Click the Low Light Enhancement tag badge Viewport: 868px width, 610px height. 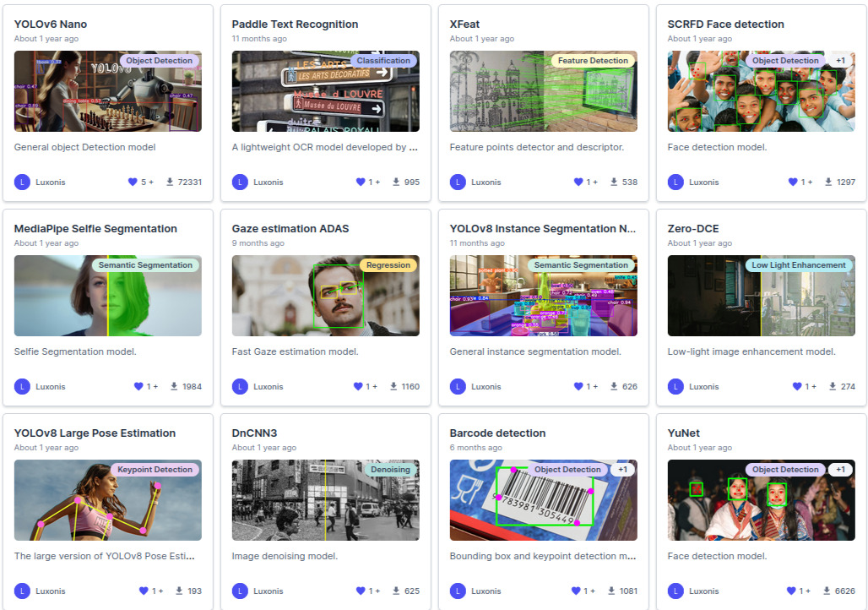tap(798, 265)
